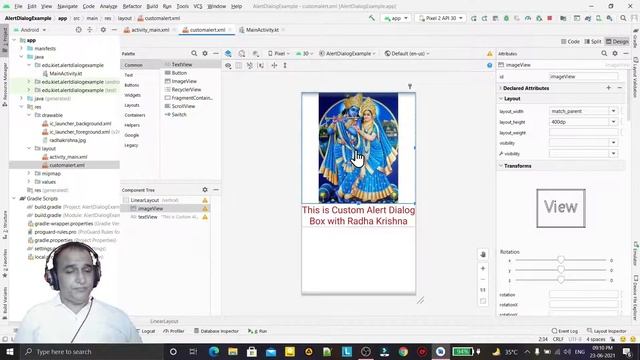Click the rotation z slider handle
Viewport: 640px width, 360px height.
click(561, 280)
